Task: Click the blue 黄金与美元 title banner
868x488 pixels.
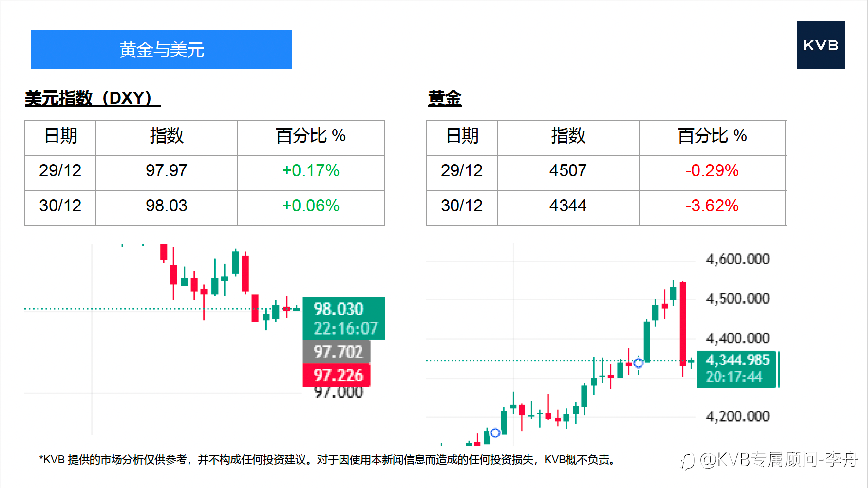Action: pos(161,50)
